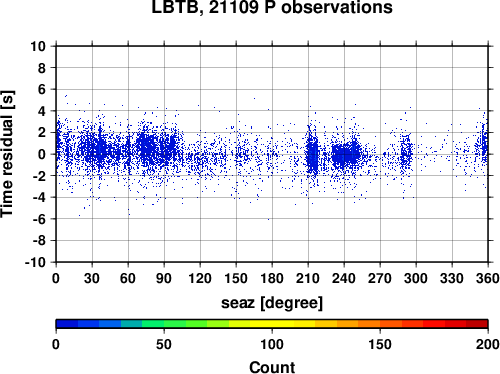Pick the orange segment near colorbar 150
Image resolution: width=500 pixels, height=374 pixels.
[x=380, y=324]
